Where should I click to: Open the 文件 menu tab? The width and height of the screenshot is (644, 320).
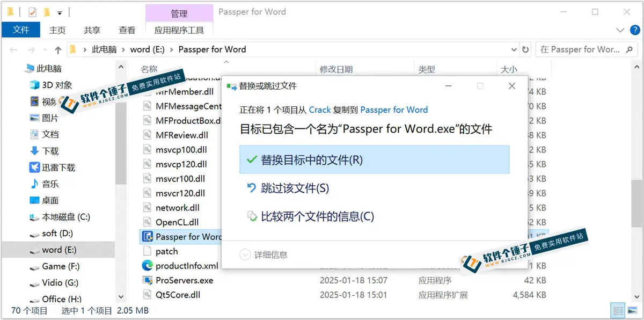[21, 30]
